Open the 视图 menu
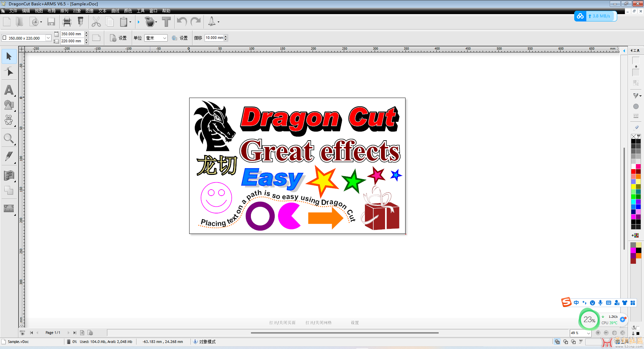 pyautogui.click(x=39, y=11)
